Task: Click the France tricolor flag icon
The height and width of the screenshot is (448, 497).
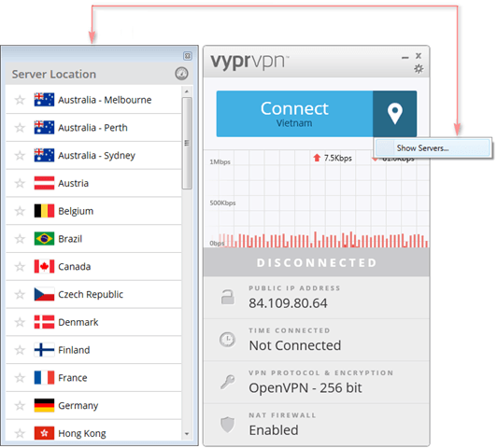Action: 44,378
